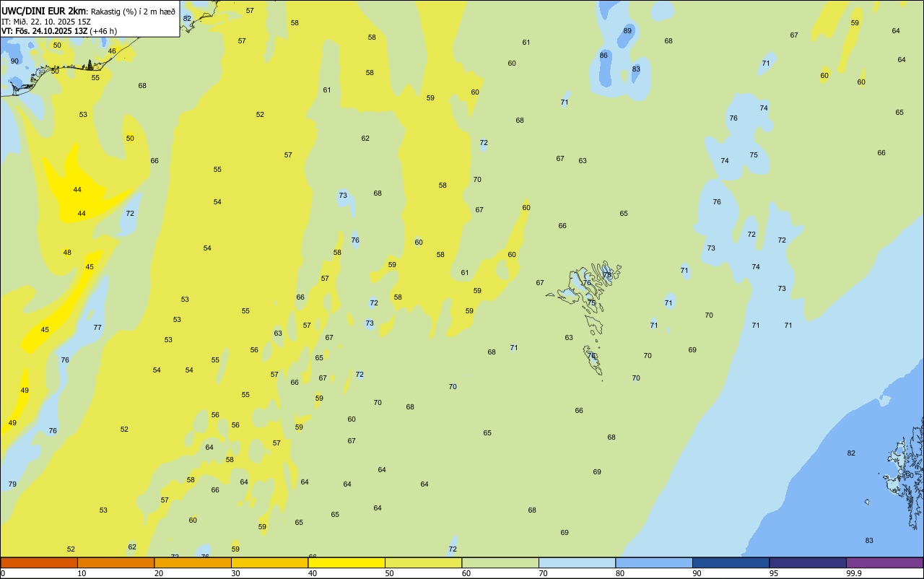This screenshot has height=579, width=924.
Task: Click the bright yellow 40–50 legend swatch
Action: pos(346,562)
